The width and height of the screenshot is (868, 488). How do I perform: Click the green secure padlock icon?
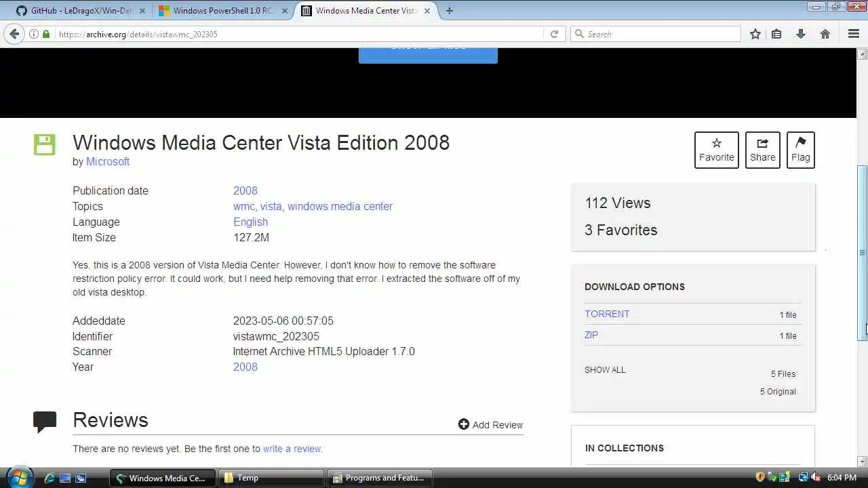pos(45,34)
